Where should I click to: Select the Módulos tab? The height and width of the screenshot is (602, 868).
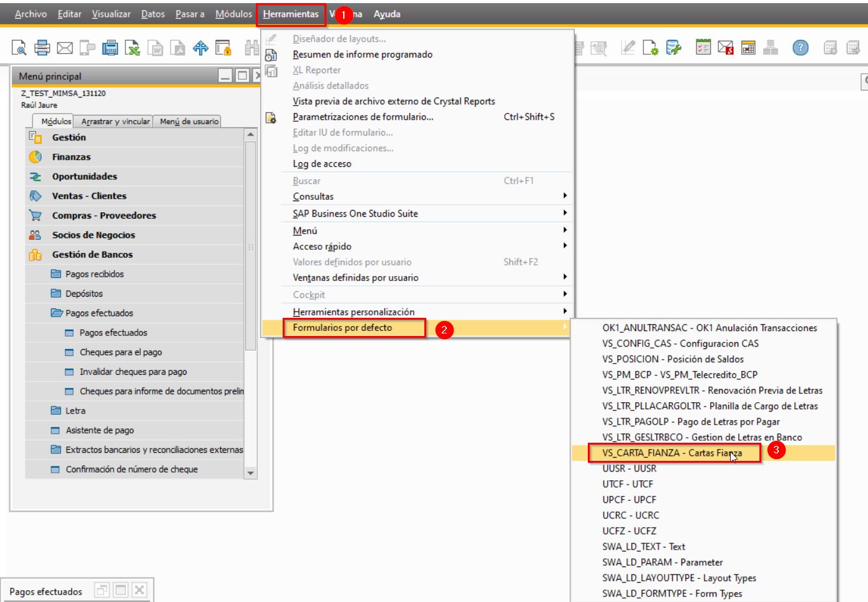click(x=56, y=121)
